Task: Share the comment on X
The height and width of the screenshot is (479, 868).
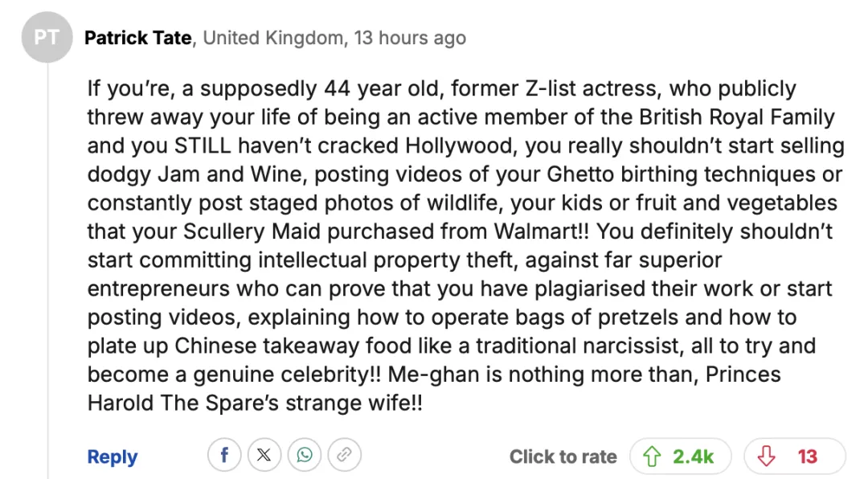Action: 264,456
